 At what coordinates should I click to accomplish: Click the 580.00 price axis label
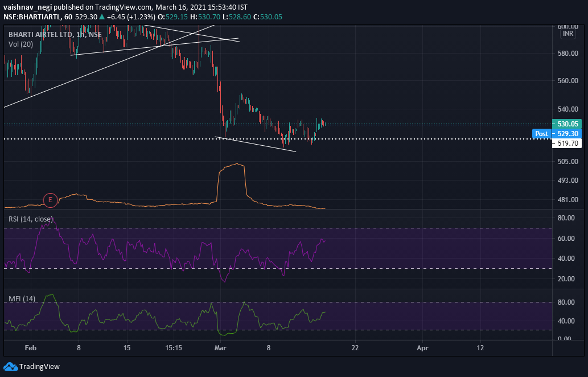click(x=568, y=54)
